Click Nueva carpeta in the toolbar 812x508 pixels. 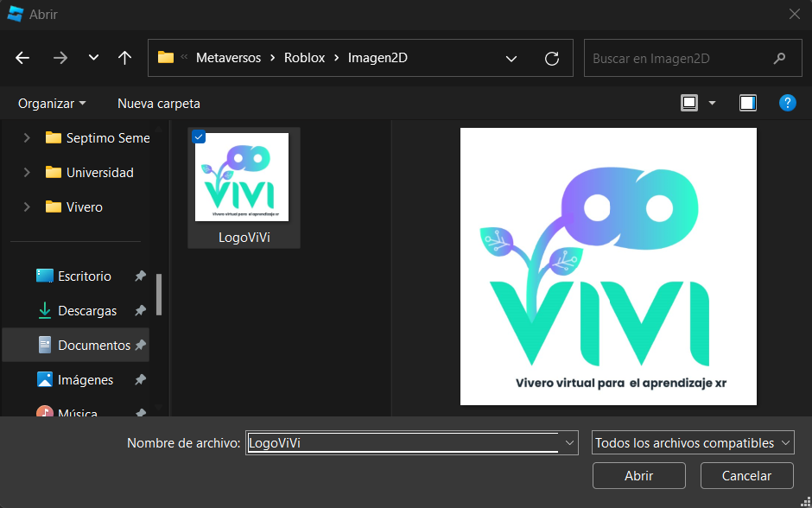pos(159,103)
